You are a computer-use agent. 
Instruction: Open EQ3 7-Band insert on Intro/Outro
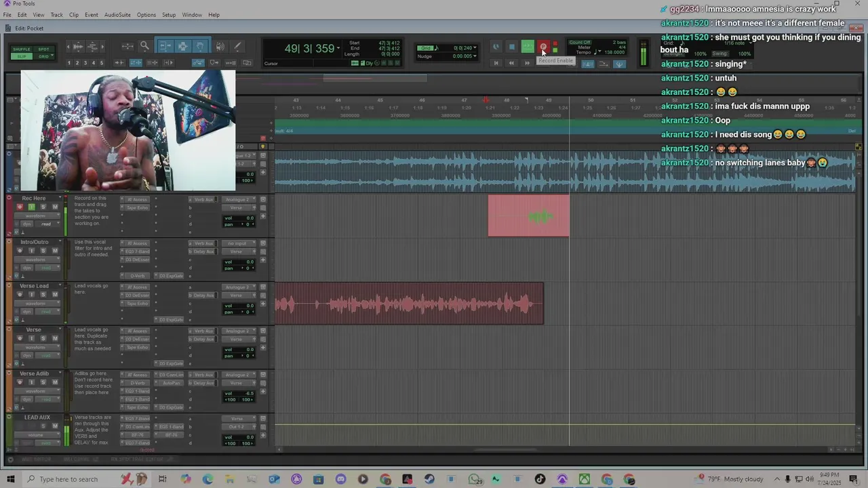coord(137,251)
